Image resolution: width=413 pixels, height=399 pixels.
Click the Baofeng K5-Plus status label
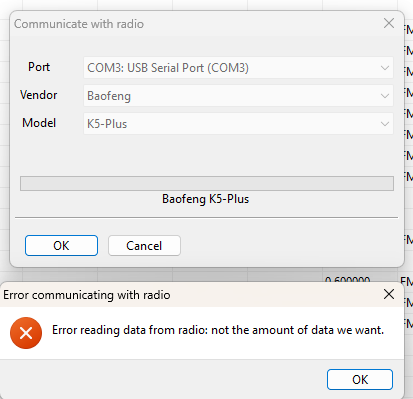pos(206,199)
